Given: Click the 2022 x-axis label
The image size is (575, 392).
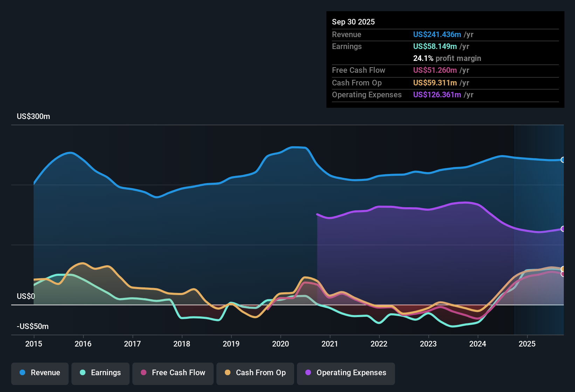Looking at the screenshot, I should pos(379,344).
